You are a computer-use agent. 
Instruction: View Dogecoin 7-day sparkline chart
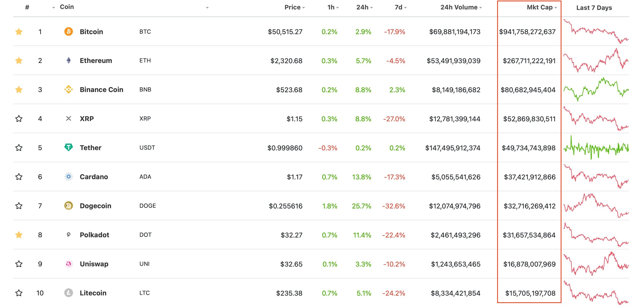[x=596, y=206]
